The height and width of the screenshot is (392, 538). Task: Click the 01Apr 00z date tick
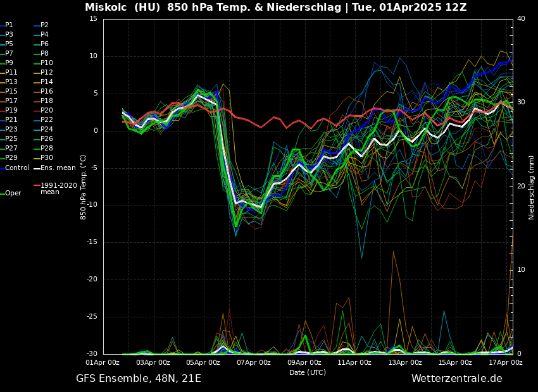[x=103, y=363]
